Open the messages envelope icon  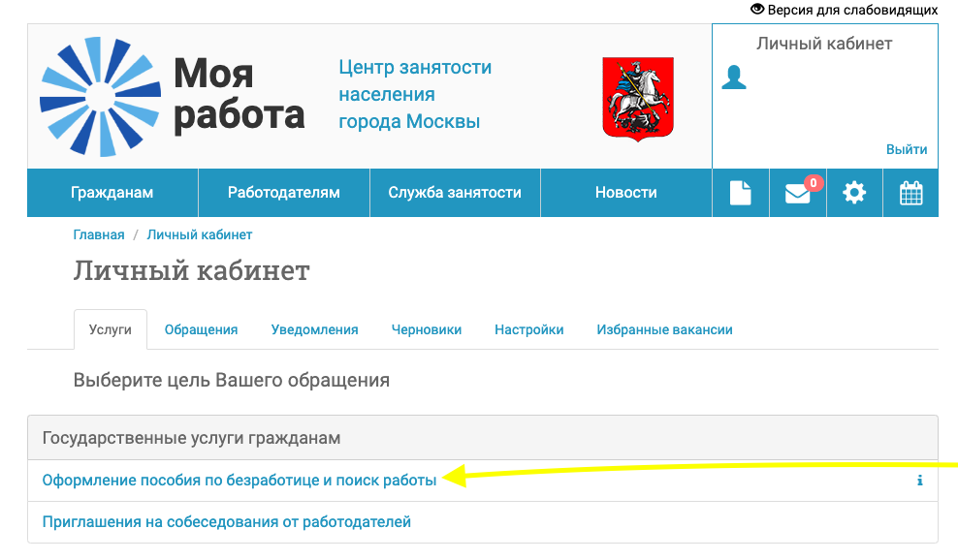coord(798,194)
